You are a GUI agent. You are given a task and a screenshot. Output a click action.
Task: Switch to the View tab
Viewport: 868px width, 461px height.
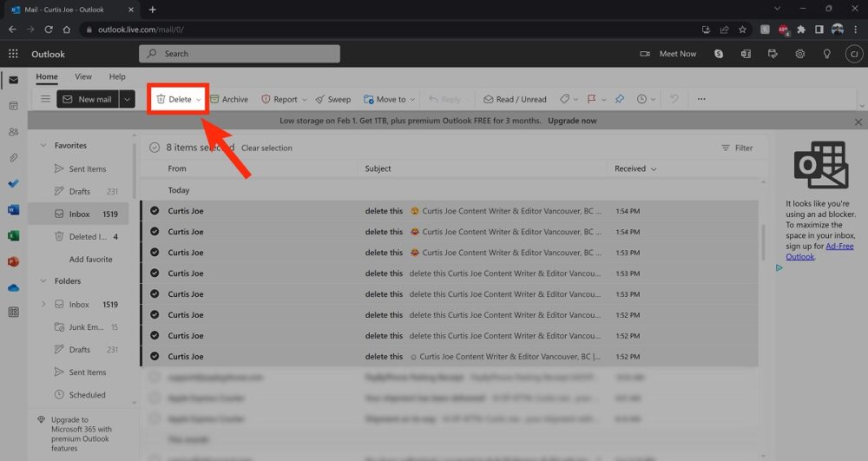(x=83, y=77)
